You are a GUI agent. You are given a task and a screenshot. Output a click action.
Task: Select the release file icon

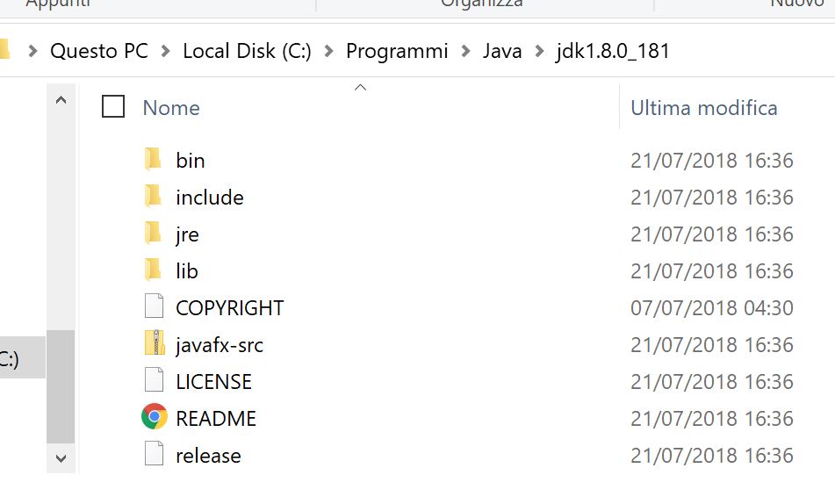[x=154, y=454]
